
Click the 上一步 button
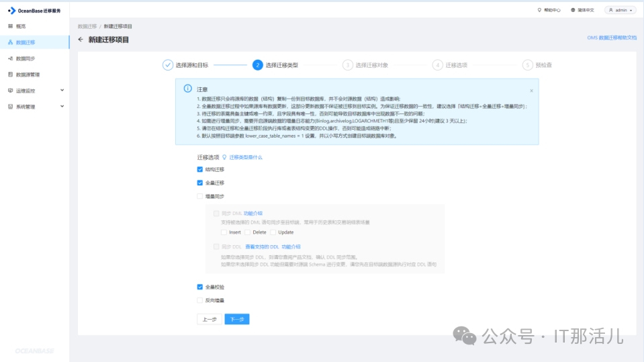210,319
